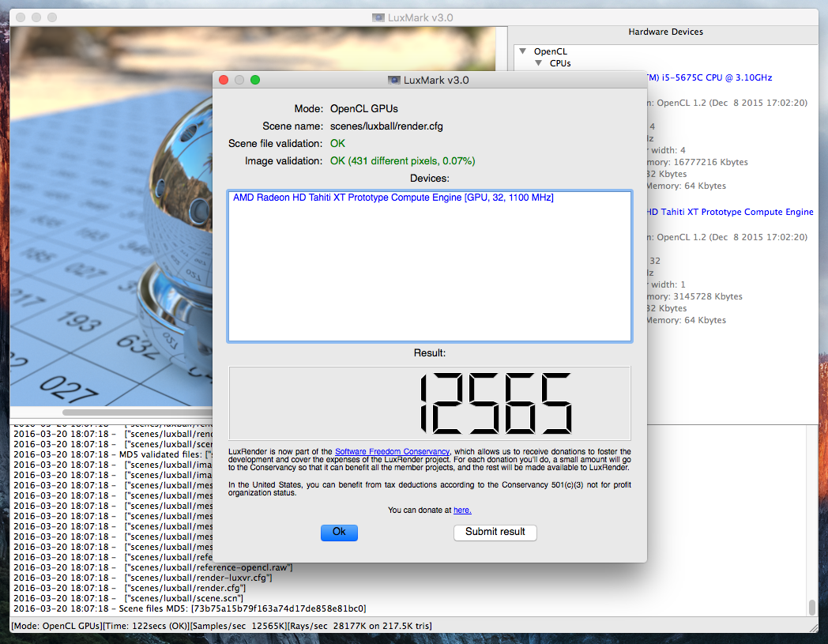This screenshot has height=644, width=828.
Task: Click 'OpenCL GPUs' mode value
Action: 364,109
